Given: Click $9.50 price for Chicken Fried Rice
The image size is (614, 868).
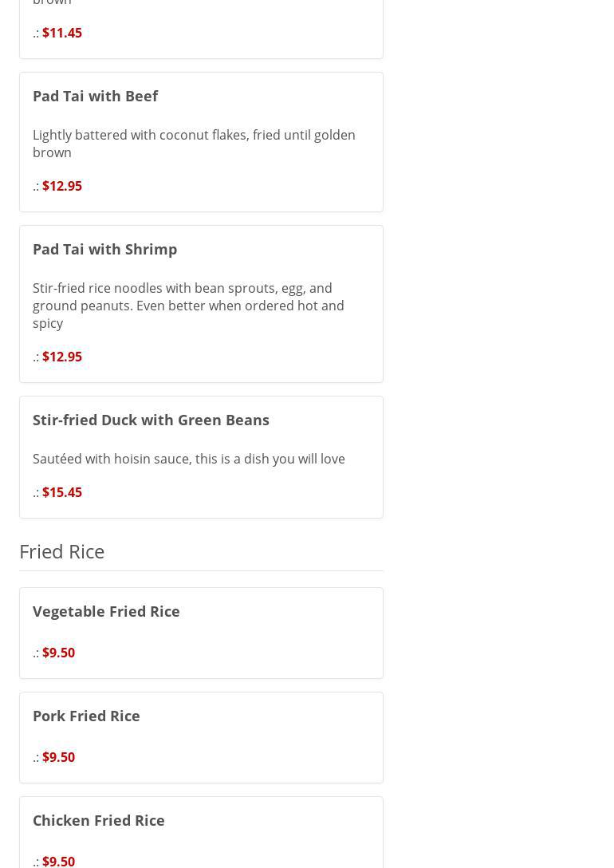Looking at the screenshot, I should pyautogui.click(x=58, y=861).
